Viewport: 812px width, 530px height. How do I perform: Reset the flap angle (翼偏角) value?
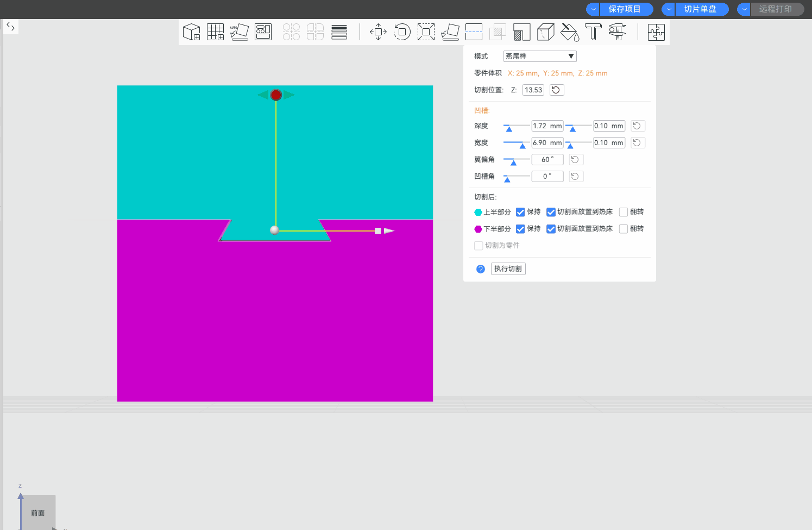tap(576, 159)
